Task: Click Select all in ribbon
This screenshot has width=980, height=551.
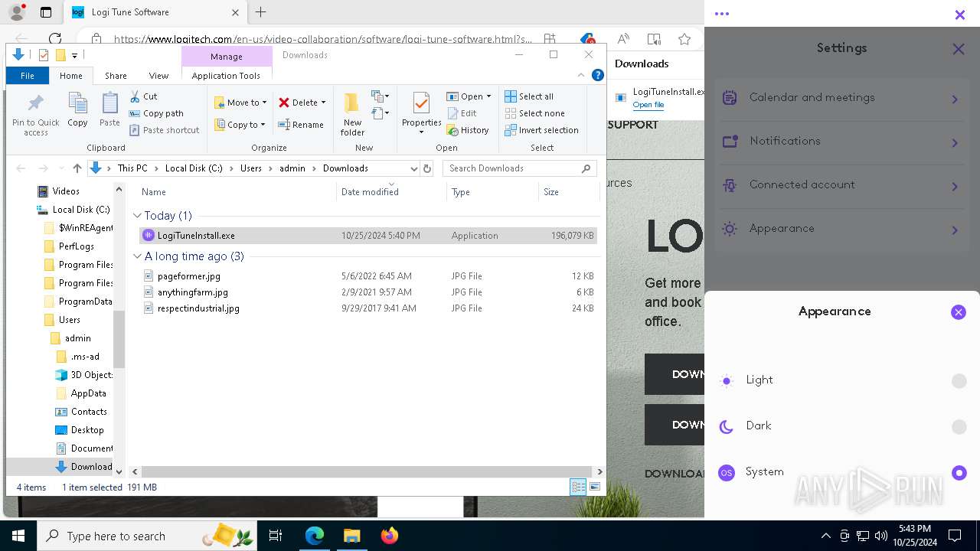Action: pos(529,96)
